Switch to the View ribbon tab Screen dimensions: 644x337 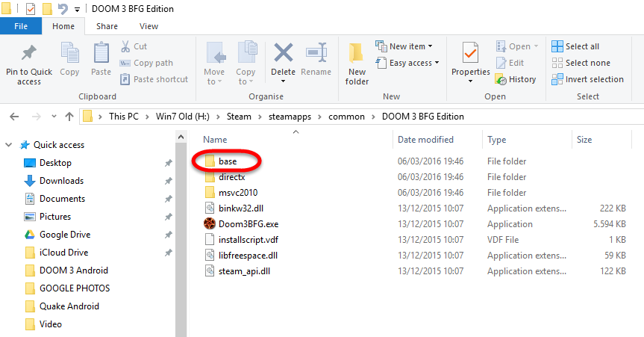(149, 26)
